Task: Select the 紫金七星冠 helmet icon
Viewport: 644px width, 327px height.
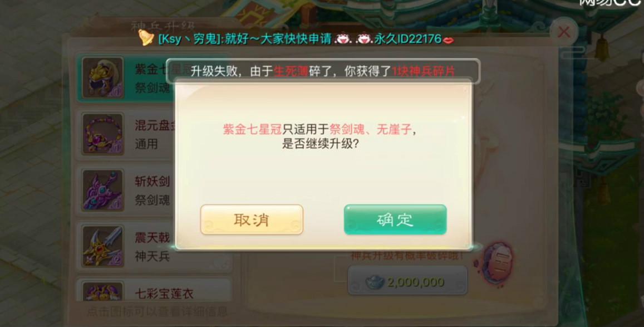Action: click(x=102, y=77)
